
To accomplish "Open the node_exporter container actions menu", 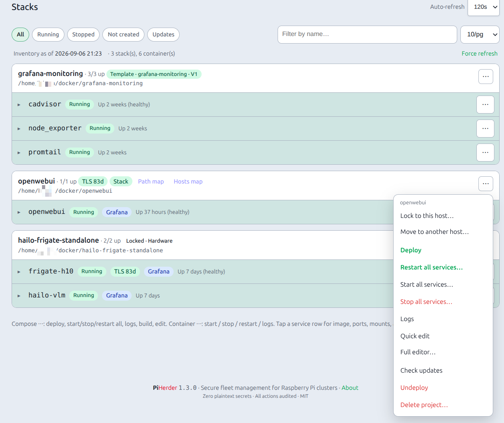I will point(485,128).
